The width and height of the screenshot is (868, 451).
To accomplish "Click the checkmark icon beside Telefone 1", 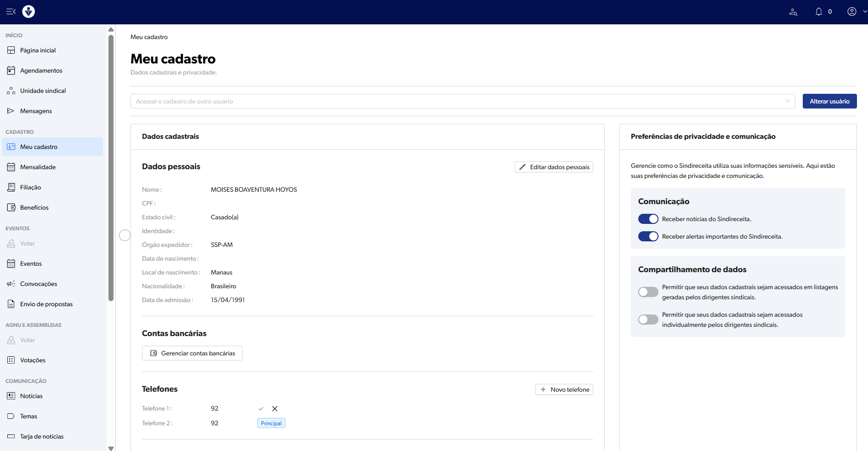I will [x=261, y=409].
